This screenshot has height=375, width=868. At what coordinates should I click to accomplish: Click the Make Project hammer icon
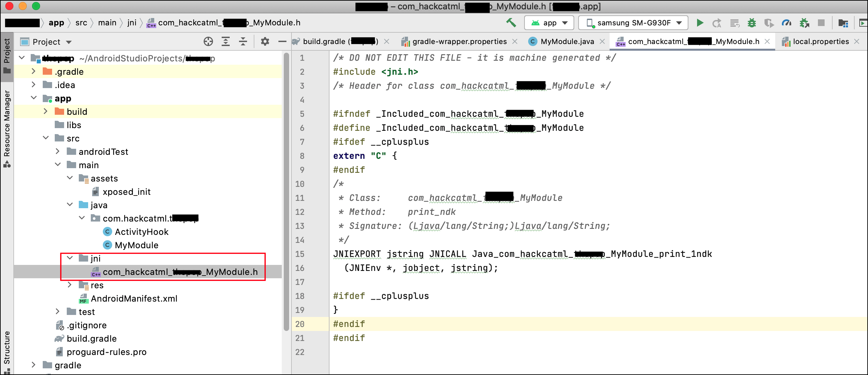pyautogui.click(x=511, y=23)
